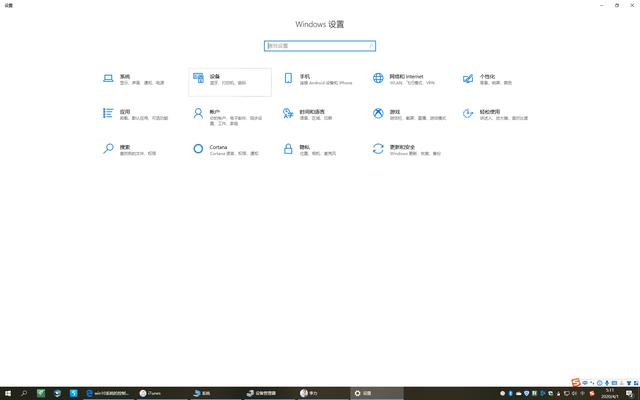Open the taskbar search magnifier

tap(24, 393)
